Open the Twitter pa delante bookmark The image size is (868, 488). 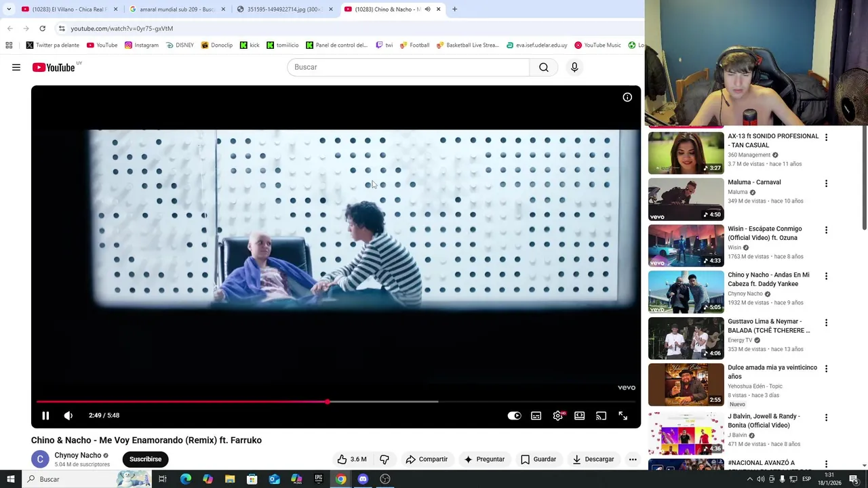click(x=52, y=45)
